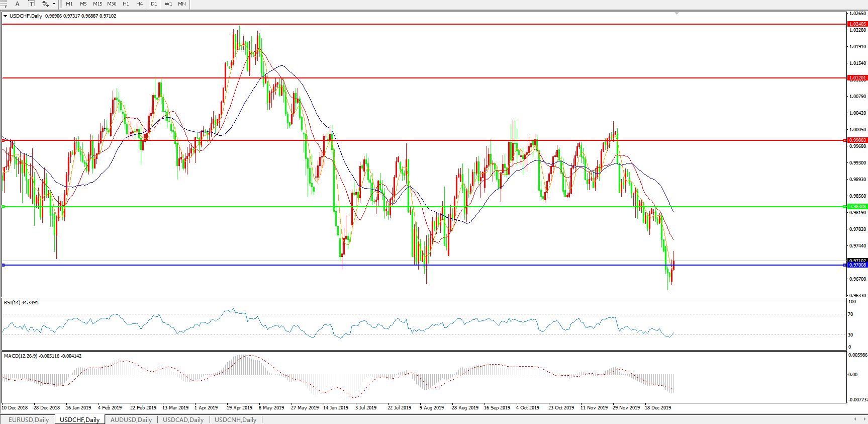Select the Text Label tool

pos(31,4)
